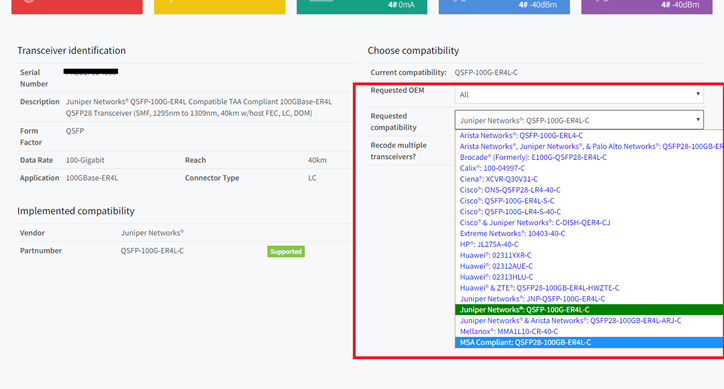Click the purple -40dBm status tile
This screenshot has width=724, height=389.
tap(646, 6)
